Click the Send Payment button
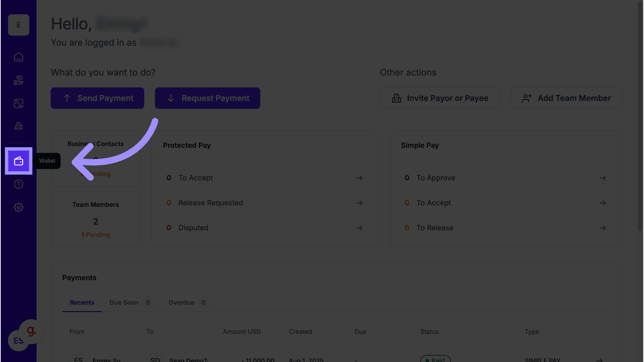This screenshot has height=362, width=644. pos(97,98)
